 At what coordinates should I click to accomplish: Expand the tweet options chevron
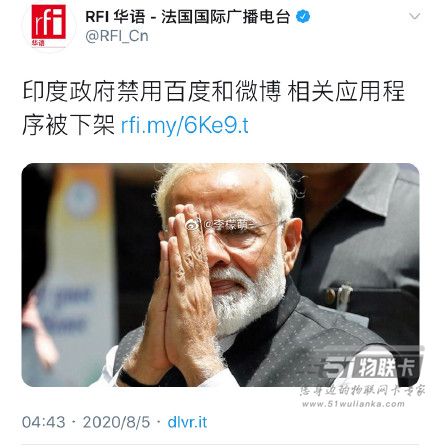tap(414, 16)
